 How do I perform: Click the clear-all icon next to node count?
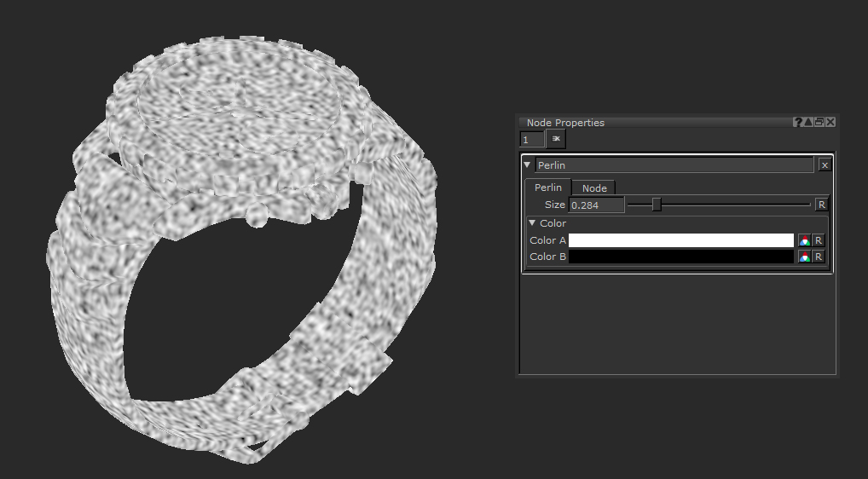point(556,139)
